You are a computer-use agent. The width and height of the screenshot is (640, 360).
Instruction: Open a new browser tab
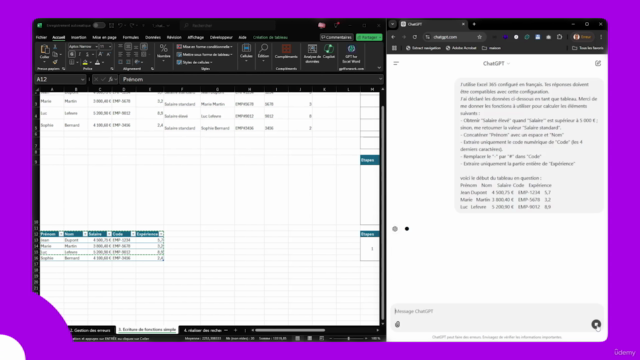(474, 24)
